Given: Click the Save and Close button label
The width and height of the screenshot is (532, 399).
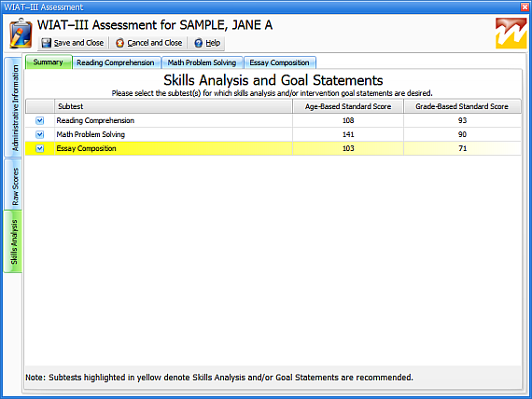Looking at the screenshot, I should 78,43.
